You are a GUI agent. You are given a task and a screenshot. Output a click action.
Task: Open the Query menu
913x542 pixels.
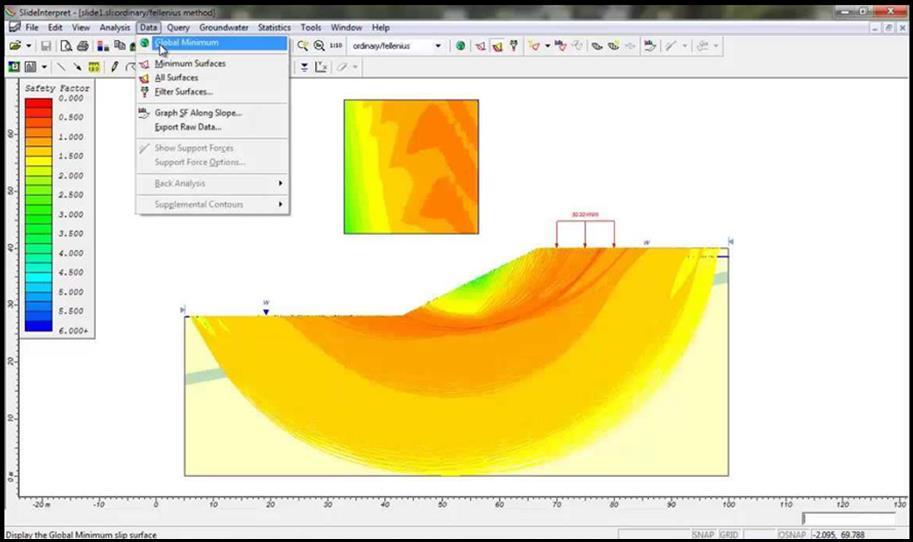(178, 27)
